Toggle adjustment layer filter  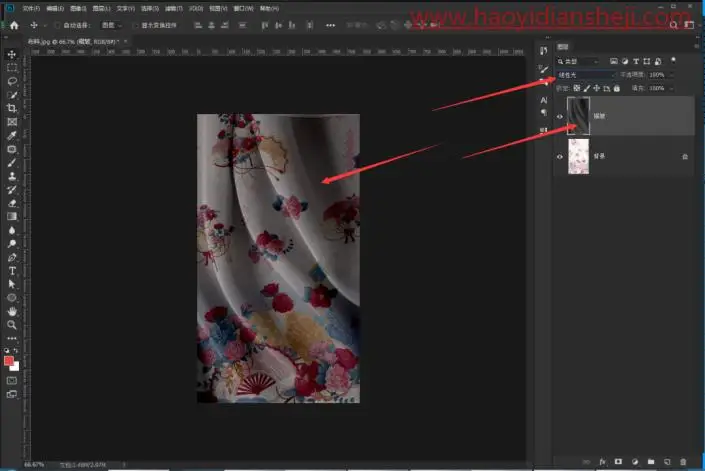[625, 61]
